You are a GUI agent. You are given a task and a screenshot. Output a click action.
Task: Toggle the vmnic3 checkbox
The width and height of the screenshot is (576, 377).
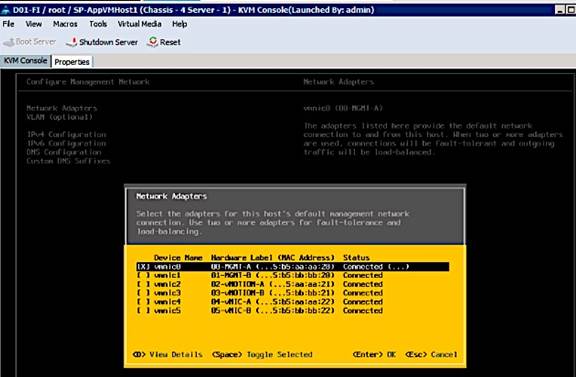coord(143,293)
